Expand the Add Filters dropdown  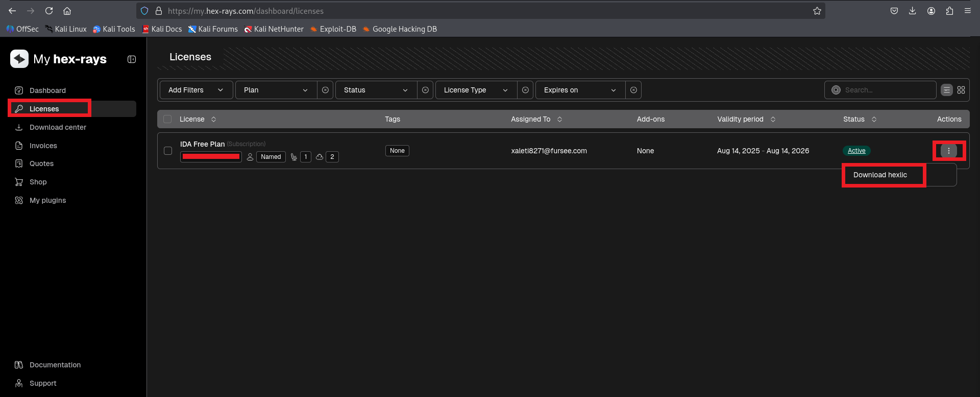tap(197, 90)
